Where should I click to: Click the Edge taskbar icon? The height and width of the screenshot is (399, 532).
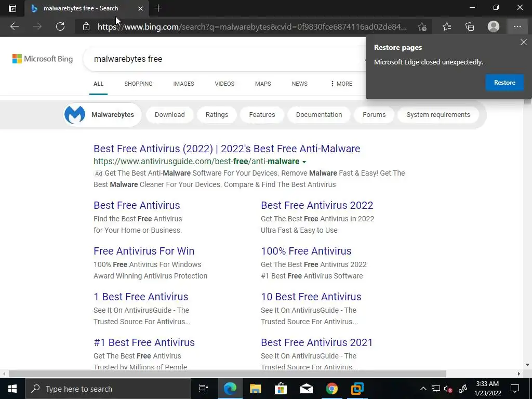[230, 389]
